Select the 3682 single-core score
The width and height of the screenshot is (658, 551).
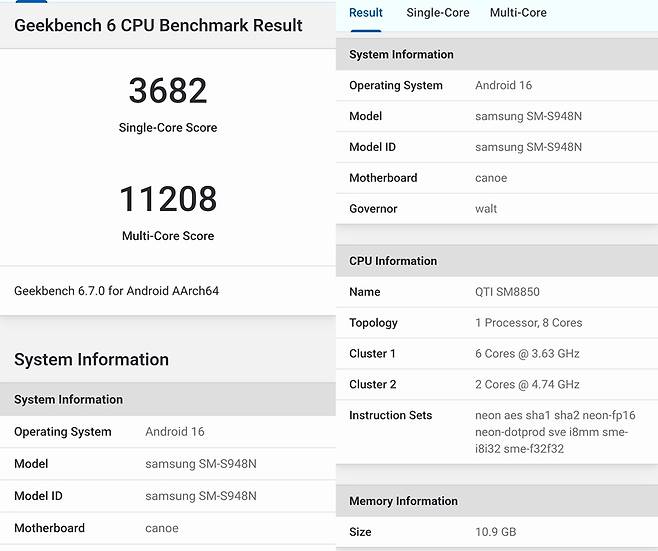click(168, 91)
